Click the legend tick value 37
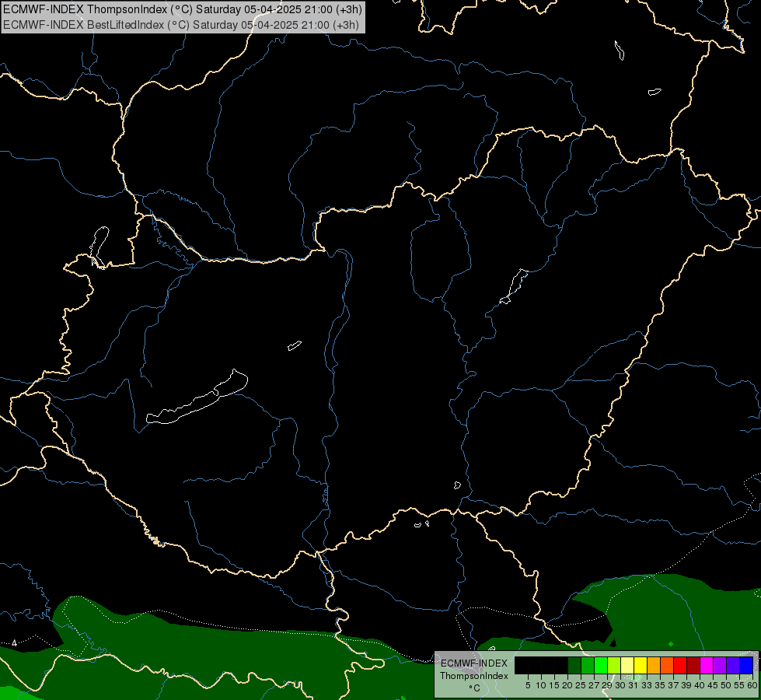 coord(673,685)
